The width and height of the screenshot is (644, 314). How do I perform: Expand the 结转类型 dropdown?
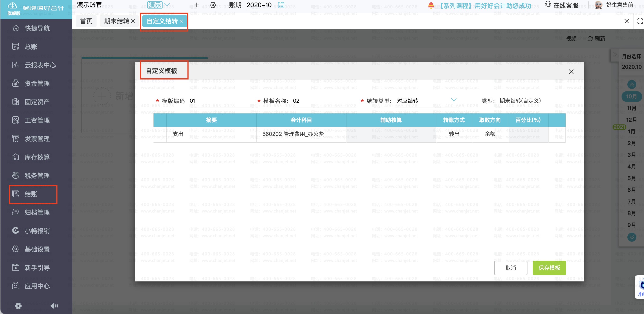point(454,100)
